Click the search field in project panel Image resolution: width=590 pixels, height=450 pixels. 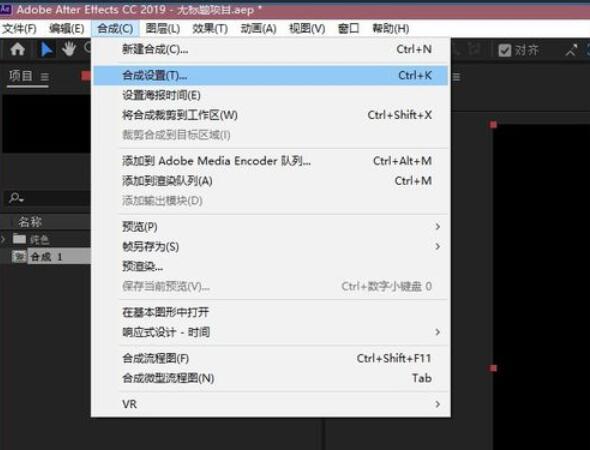(48, 198)
